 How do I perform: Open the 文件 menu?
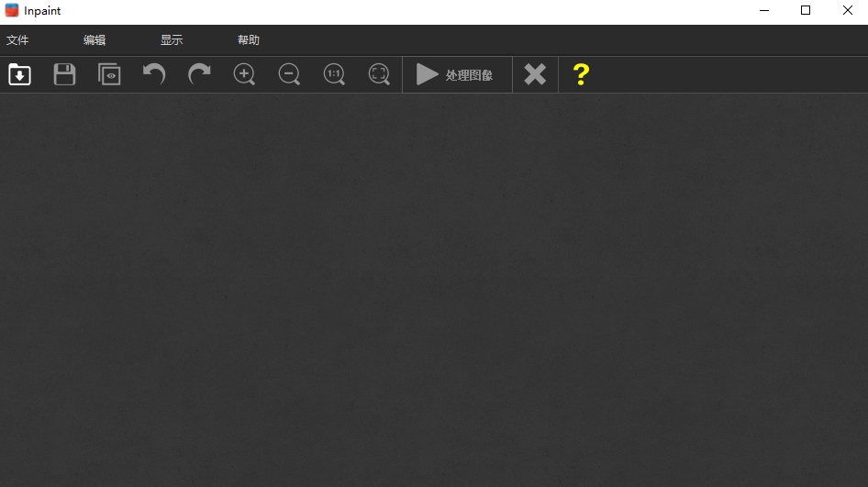[x=17, y=39]
